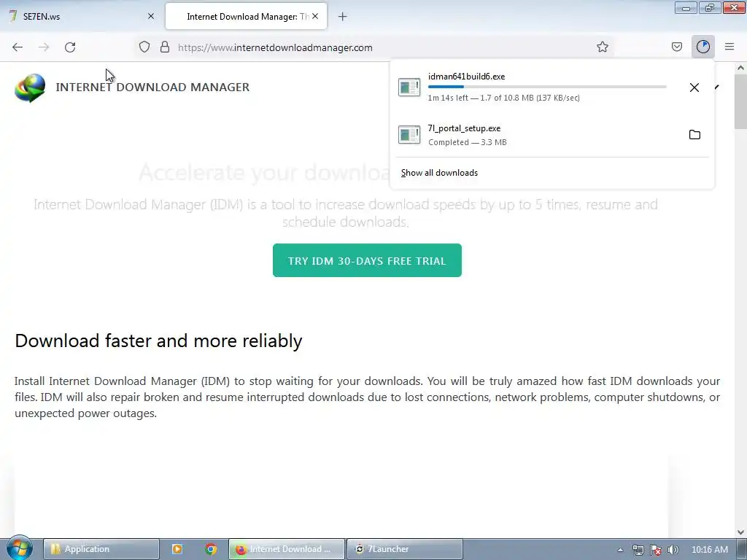The image size is (747, 560).
Task: Click the Completed — 3.3 MB status text
Action: tap(468, 142)
